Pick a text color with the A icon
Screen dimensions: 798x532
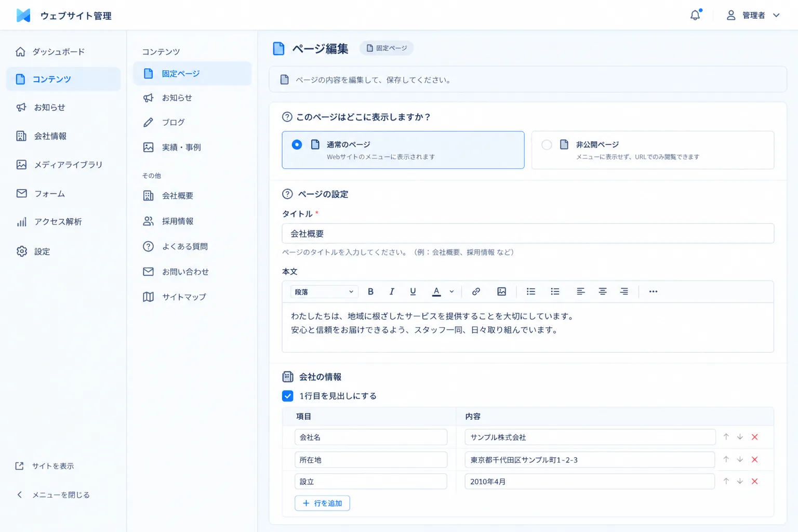coord(436,291)
